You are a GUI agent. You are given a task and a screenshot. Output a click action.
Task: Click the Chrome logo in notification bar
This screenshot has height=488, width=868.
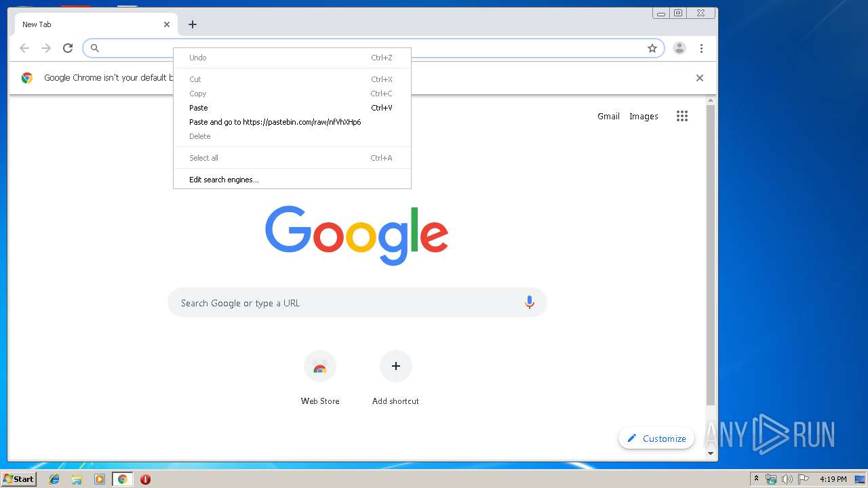pyautogui.click(x=27, y=78)
